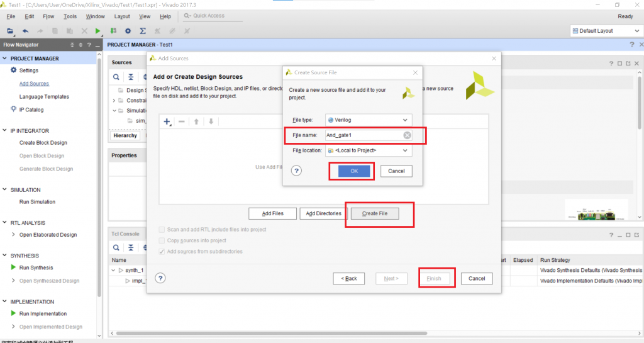Click the Sources panel collapse-all icon
644x343 pixels.
click(131, 77)
